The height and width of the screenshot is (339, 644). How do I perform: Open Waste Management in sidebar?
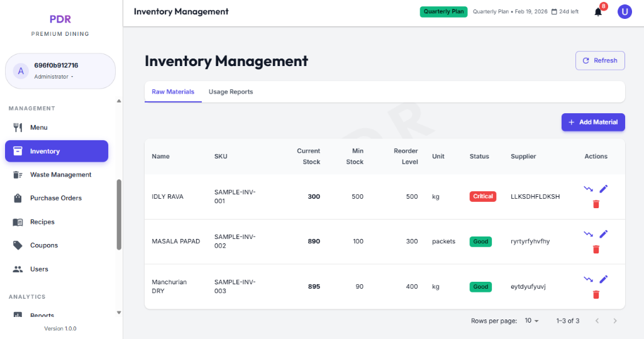[60, 175]
